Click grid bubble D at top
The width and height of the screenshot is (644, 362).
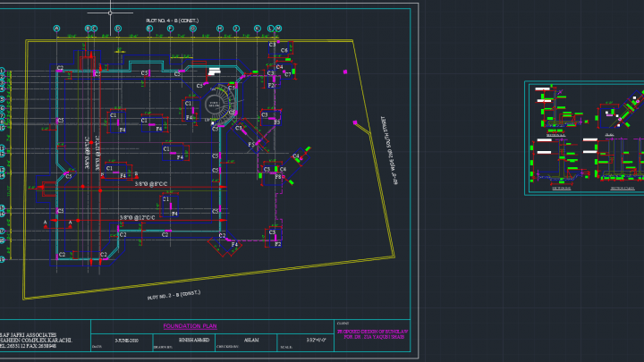pos(118,29)
